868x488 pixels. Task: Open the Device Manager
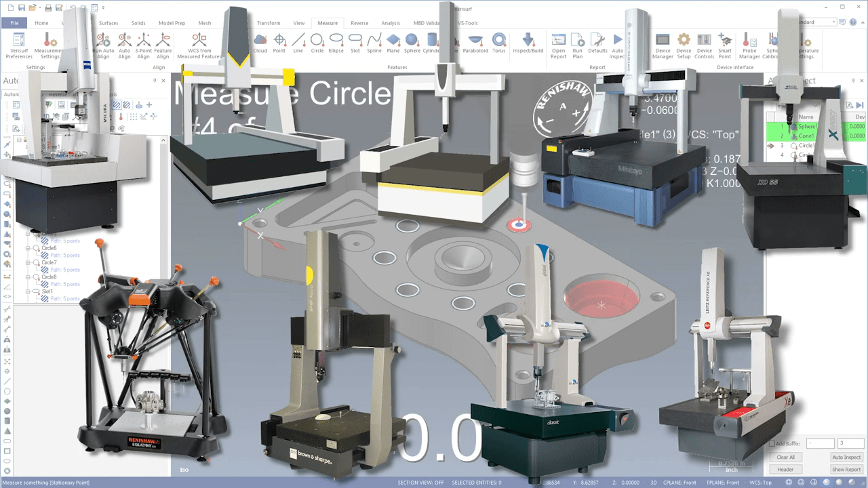pyautogui.click(x=663, y=45)
